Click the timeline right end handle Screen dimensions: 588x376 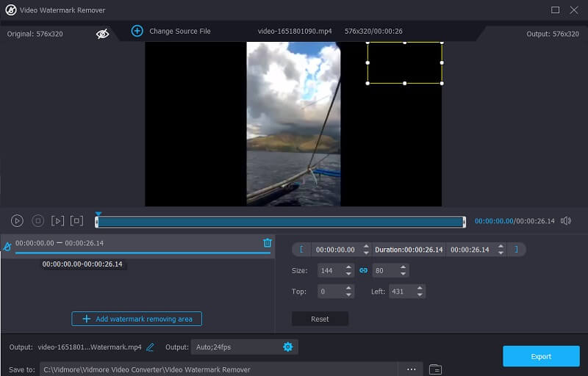pyautogui.click(x=465, y=222)
